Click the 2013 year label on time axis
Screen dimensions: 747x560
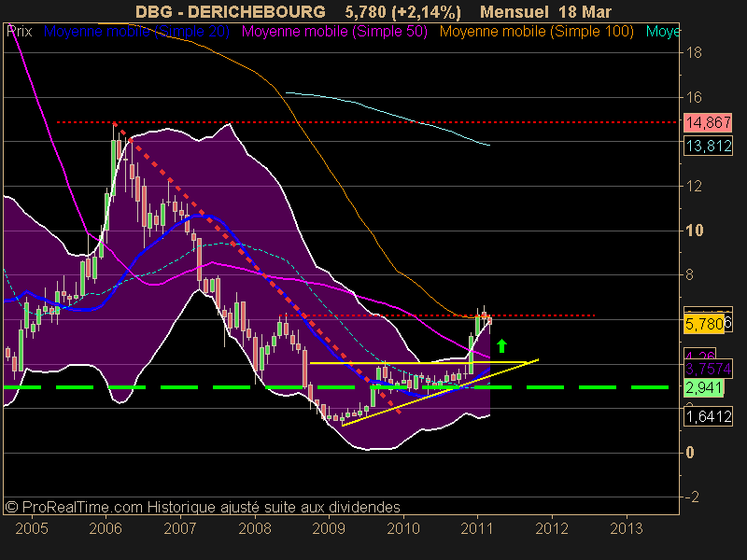click(627, 528)
